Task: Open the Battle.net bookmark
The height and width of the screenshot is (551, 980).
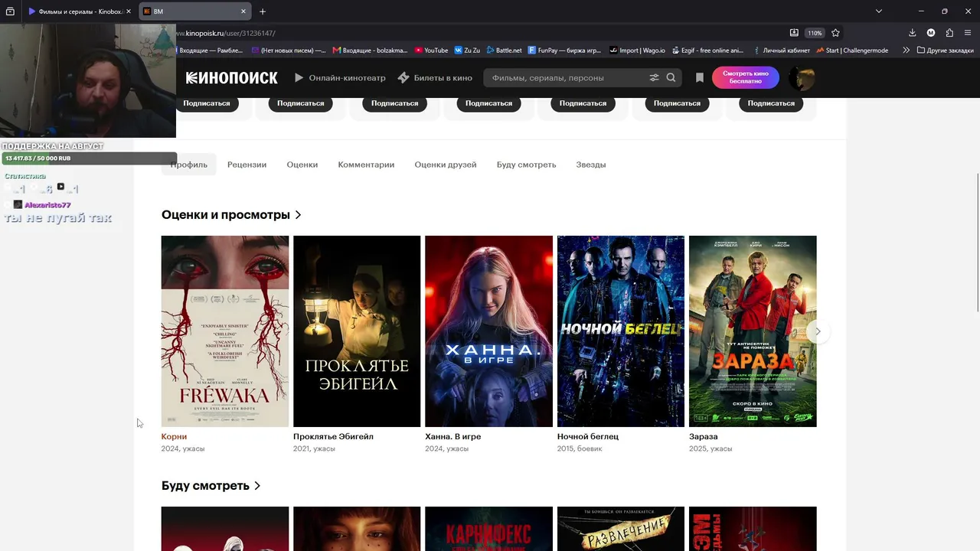Action: pyautogui.click(x=504, y=51)
